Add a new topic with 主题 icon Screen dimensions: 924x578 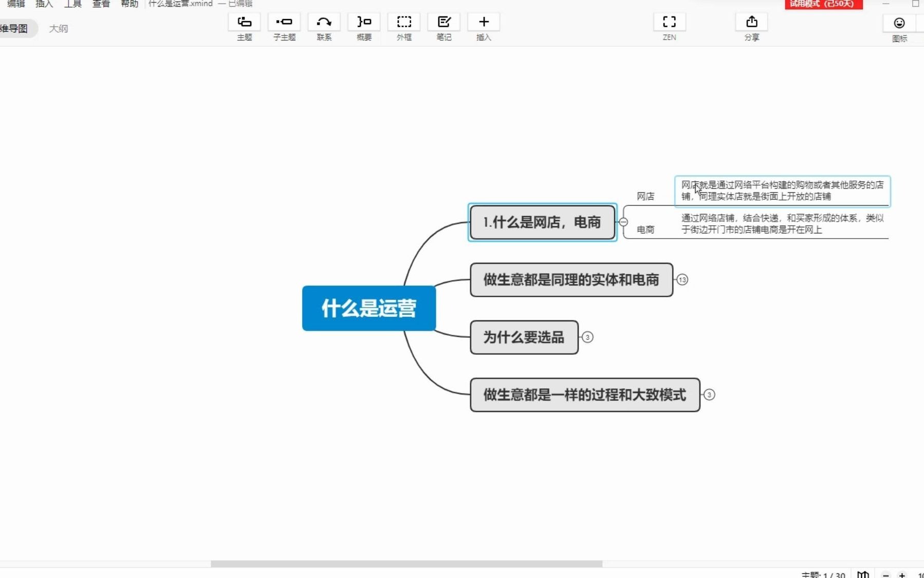[244, 22]
